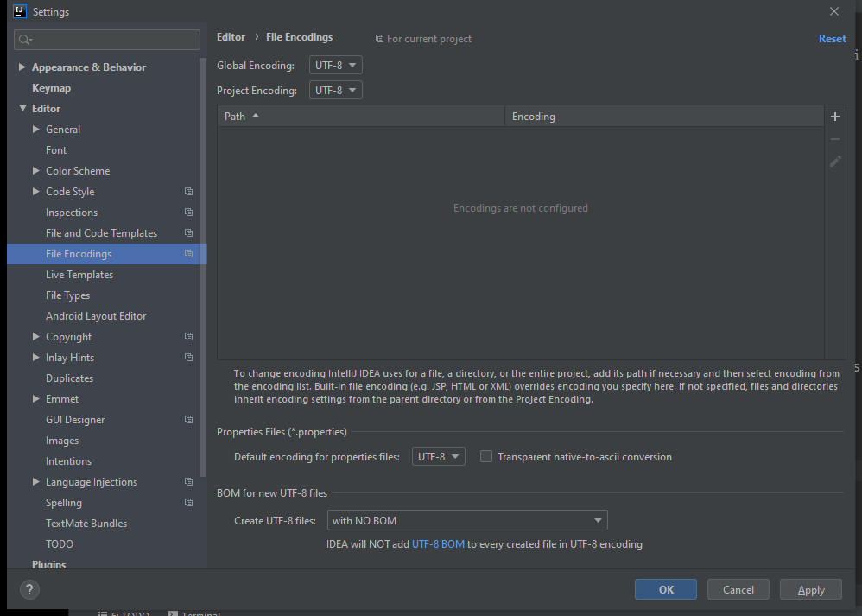The width and height of the screenshot is (862, 616).
Task: Expand the General node arrow
Action: click(x=35, y=129)
